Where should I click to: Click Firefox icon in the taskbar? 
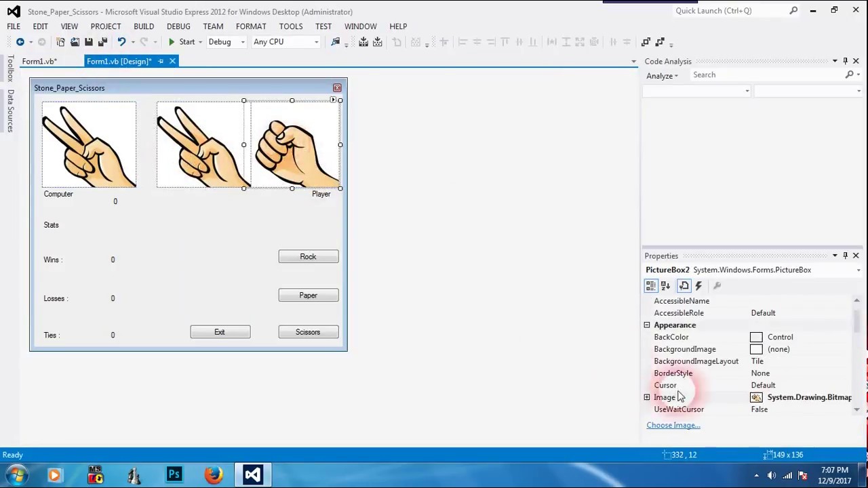[214, 474]
